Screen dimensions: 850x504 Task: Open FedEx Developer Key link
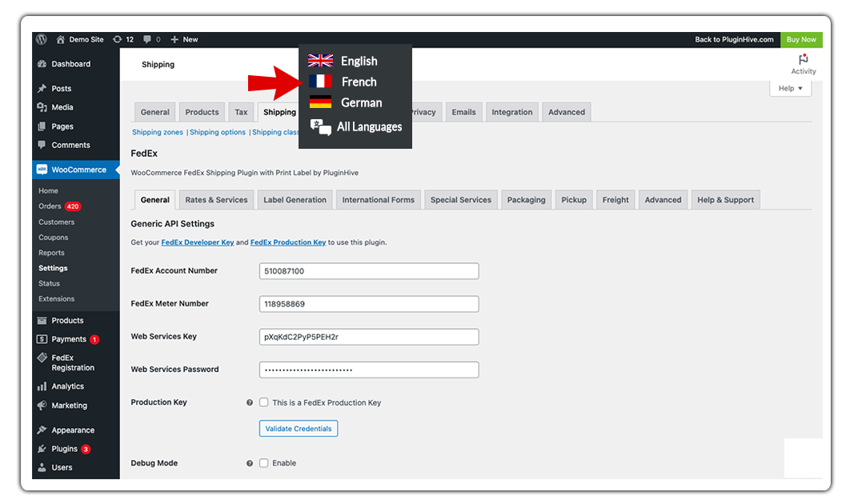[x=198, y=242]
